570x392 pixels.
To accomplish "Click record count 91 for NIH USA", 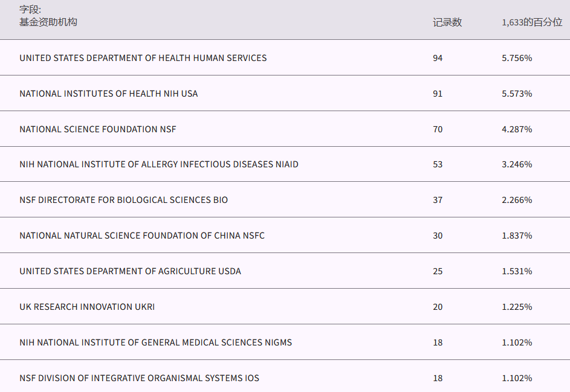I will [438, 94].
